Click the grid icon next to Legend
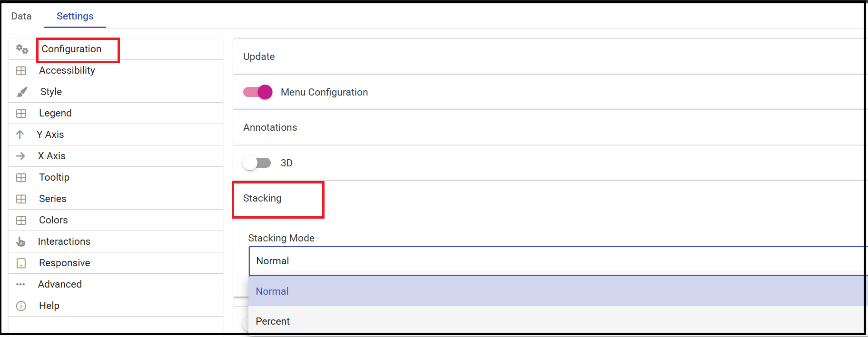This screenshot has height=337, width=868. 21,113
